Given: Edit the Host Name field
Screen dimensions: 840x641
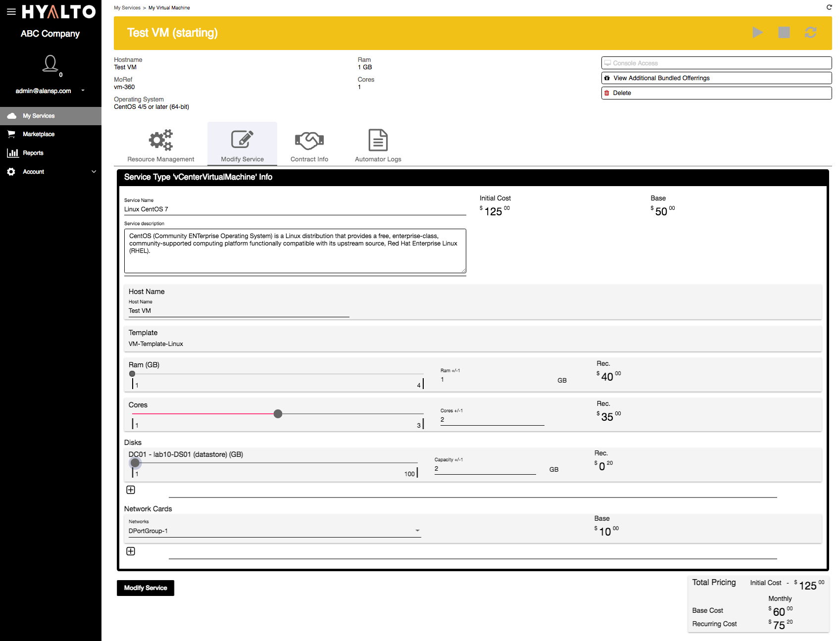Looking at the screenshot, I should click(239, 311).
